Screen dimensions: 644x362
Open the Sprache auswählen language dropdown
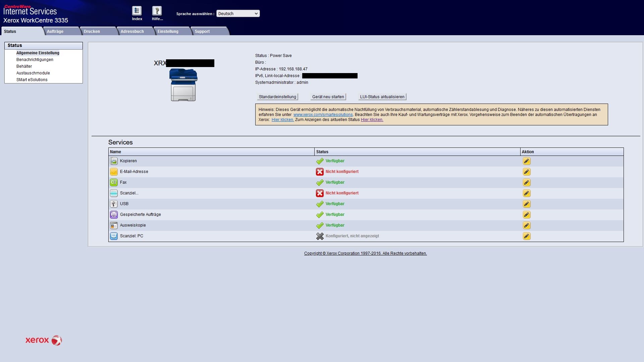[x=238, y=14]
